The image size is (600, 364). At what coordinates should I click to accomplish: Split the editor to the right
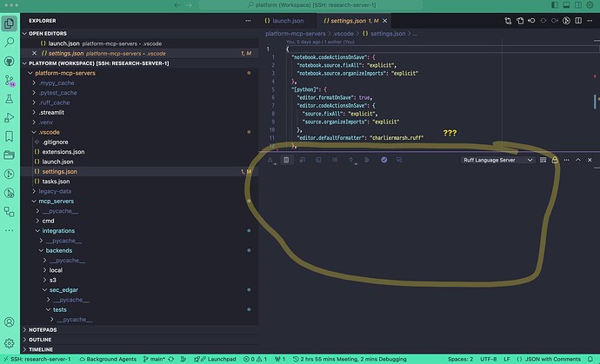[x=578, y=21]
